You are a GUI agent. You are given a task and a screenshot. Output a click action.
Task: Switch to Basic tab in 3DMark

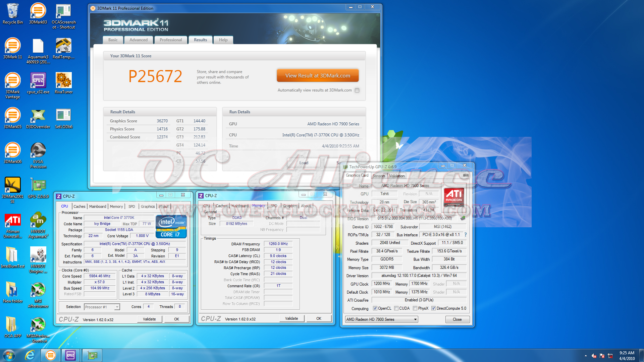[113, 40]
